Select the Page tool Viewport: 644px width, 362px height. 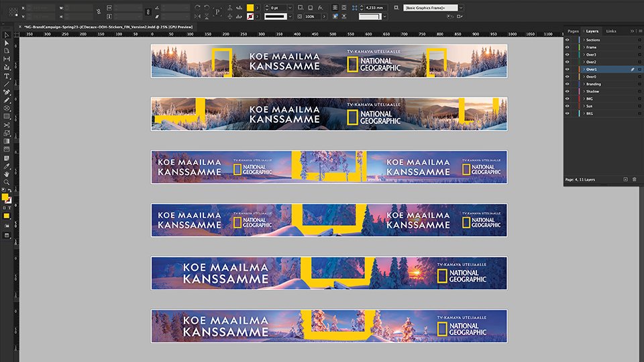coord(7,51)
